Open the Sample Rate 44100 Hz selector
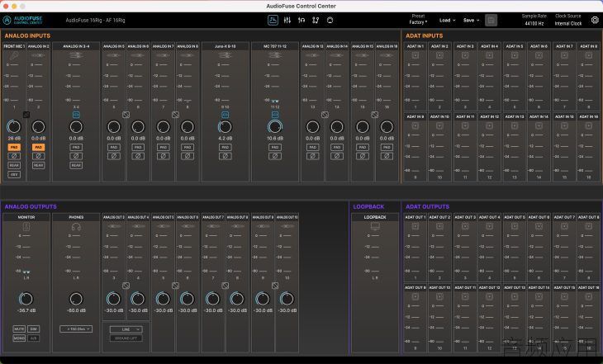Screen dimensions: 603x364 click(534, 23)
